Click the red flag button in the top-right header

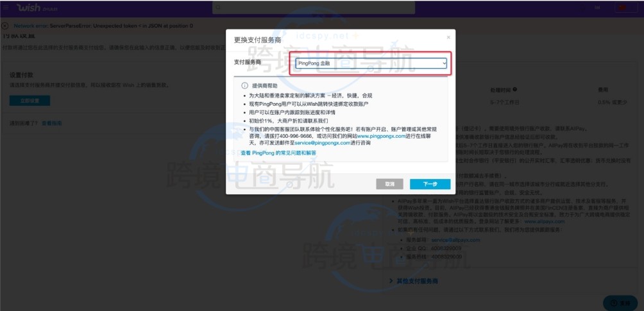coord(626,8)
